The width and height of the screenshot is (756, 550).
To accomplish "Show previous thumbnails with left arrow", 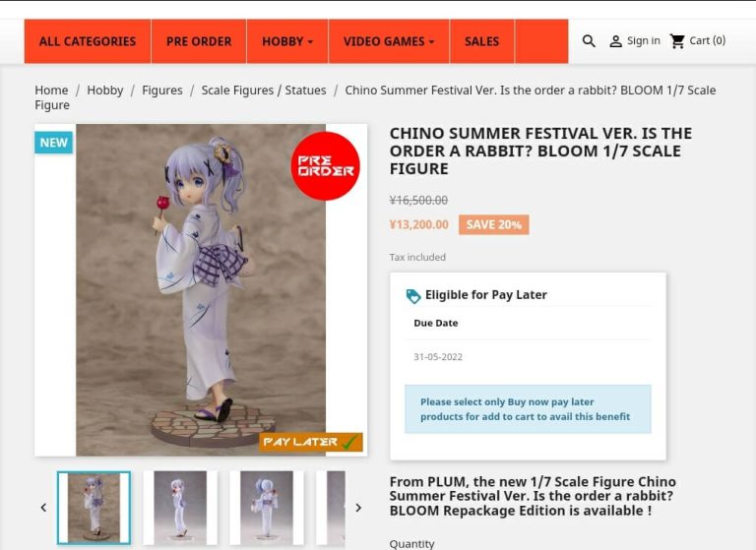I will pos(43,508).
